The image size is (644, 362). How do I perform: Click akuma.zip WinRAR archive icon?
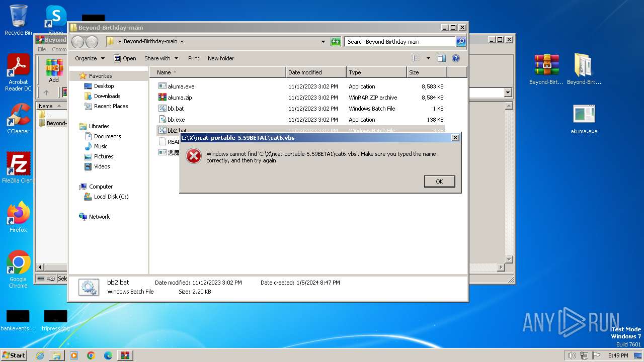click(162, 98)
